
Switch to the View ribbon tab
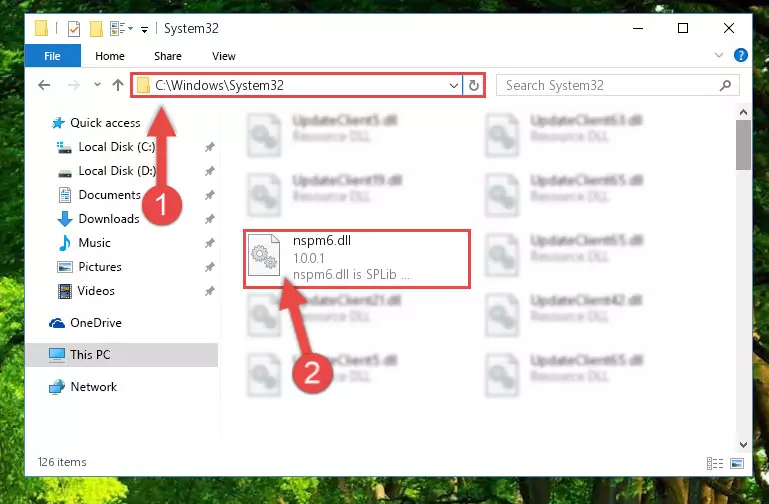(x=224, y=56)
